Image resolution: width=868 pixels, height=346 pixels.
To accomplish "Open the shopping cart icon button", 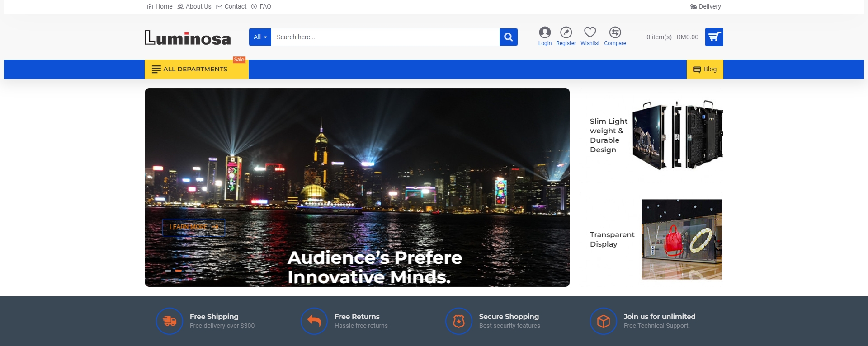I will click(x=714, y=37).
